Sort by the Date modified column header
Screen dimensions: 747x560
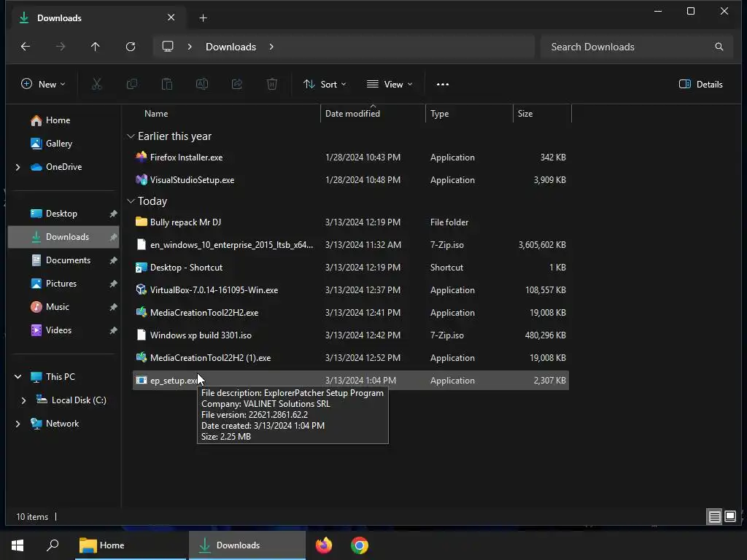(373, 114)
